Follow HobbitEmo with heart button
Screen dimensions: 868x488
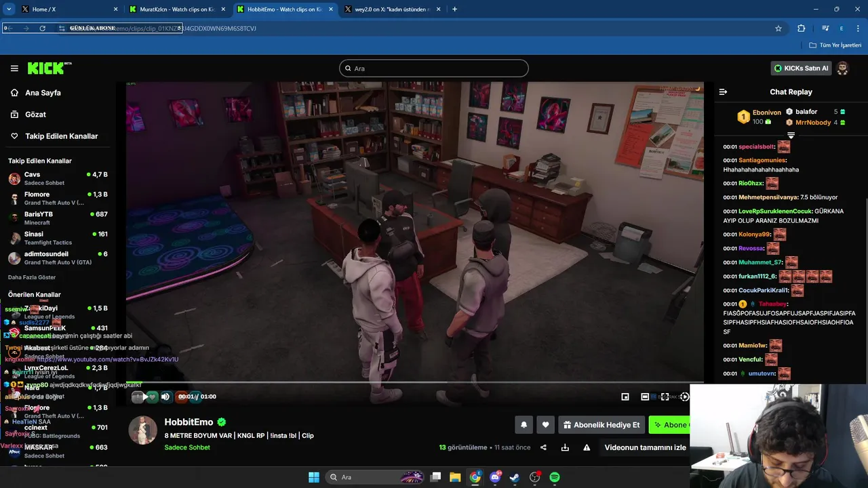pyautogui.click(x=545, y=425)
